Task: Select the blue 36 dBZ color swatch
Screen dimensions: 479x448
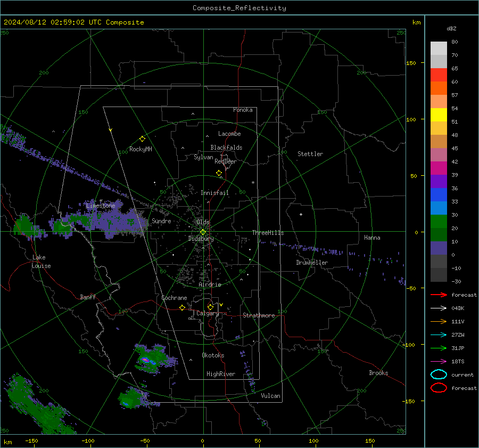Action: click(x=439, y=194)
